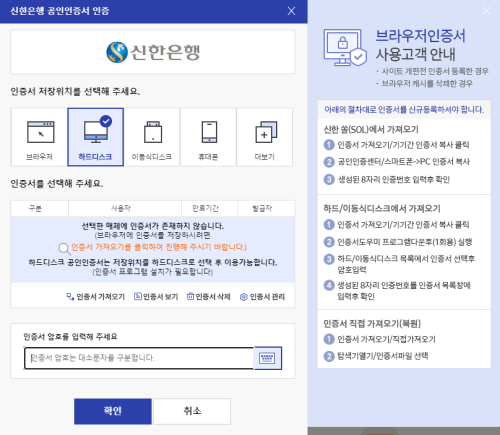Click 인증서 보기 link

(156, 297)
